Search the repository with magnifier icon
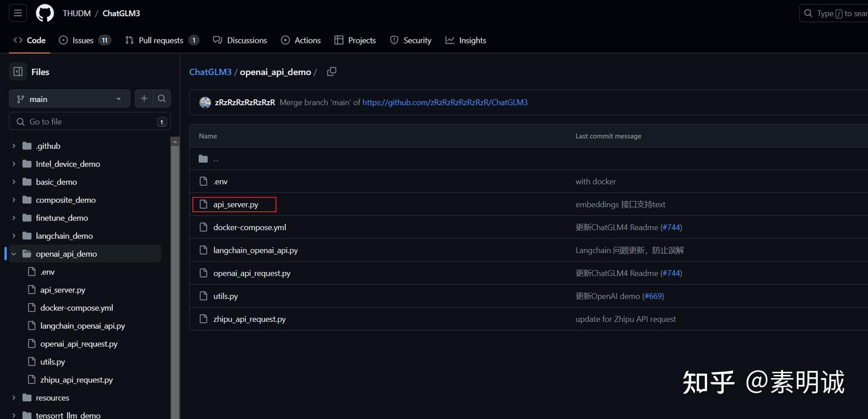The width and height of the screenshot is (868, 419). pos(162,98)
